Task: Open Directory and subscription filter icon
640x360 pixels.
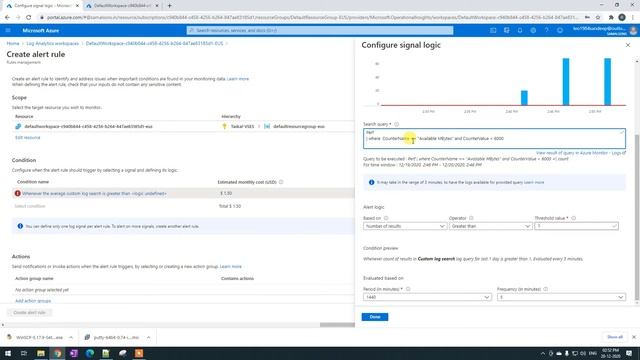Action: click(x=507, y=30)
